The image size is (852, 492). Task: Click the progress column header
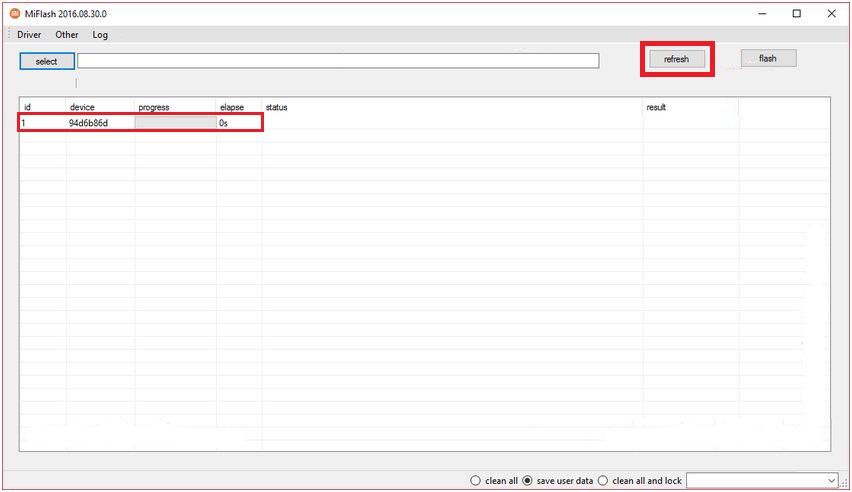click(175, 107)
